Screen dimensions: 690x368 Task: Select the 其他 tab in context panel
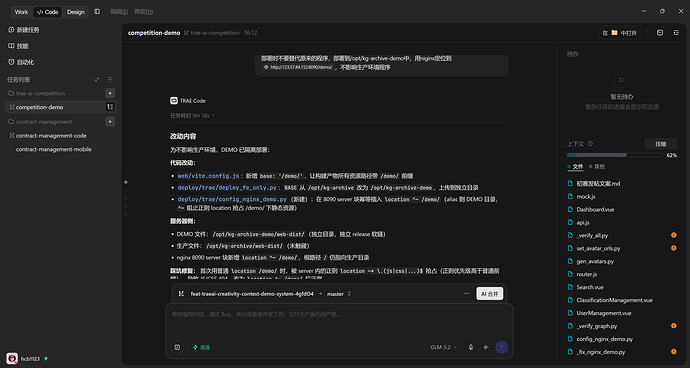597,167
